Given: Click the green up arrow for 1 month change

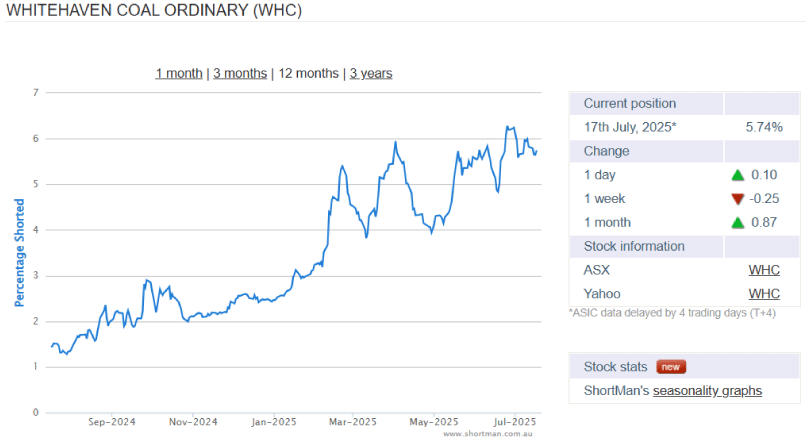Looking at the screenshot, I should pos(739,223).
